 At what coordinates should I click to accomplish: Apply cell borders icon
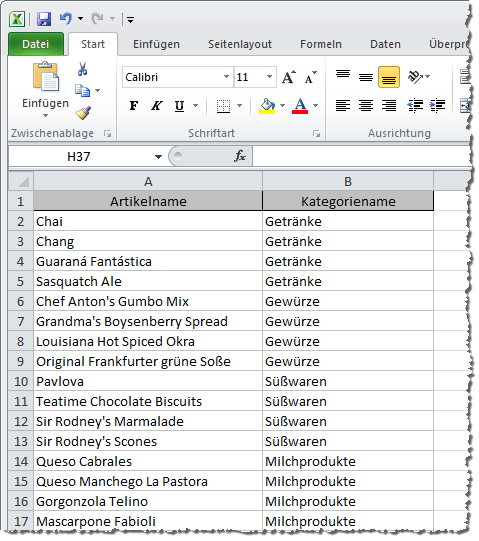(223, 106)
